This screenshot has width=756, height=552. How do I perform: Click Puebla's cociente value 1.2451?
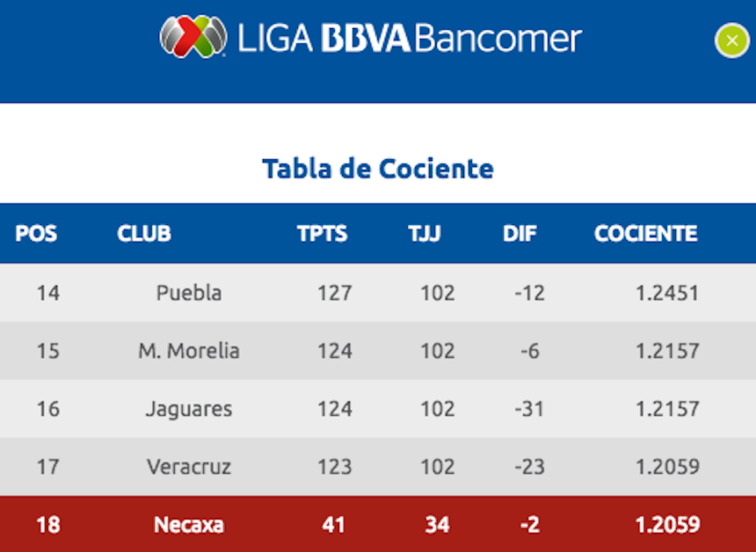(667, 293)
